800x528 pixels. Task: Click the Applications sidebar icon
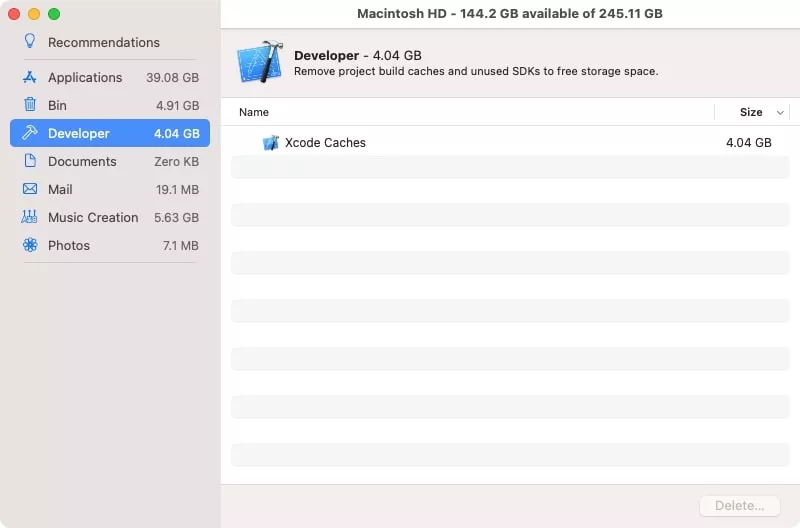tap(30, 77)
